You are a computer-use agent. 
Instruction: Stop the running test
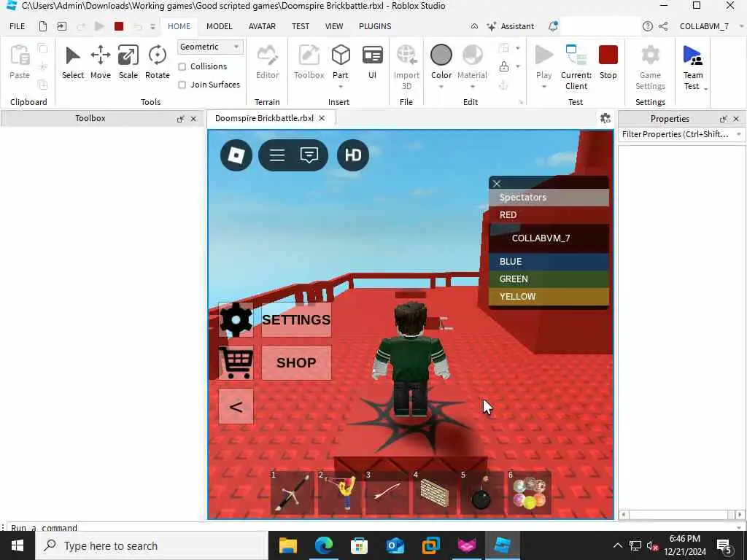608,62
